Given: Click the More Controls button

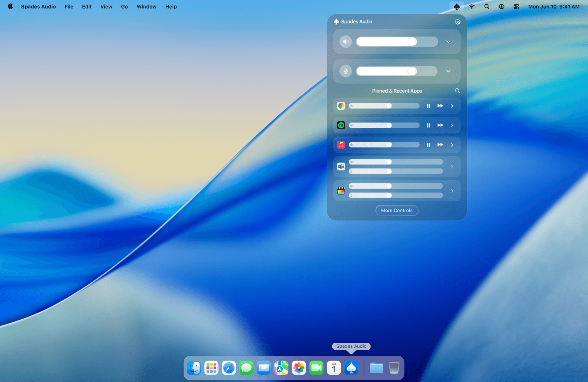Looking at the screenshot, I should 397,210.
